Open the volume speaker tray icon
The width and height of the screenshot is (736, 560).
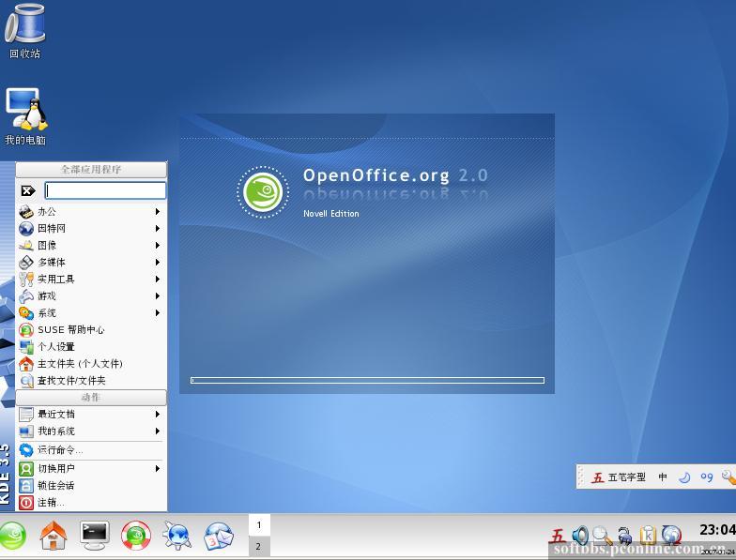[580, 535]
